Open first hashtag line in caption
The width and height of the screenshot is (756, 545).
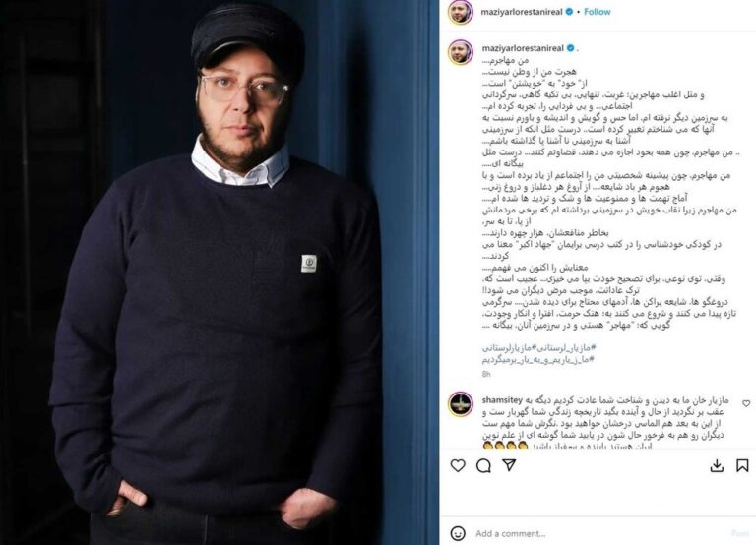[x=539, y=347]
